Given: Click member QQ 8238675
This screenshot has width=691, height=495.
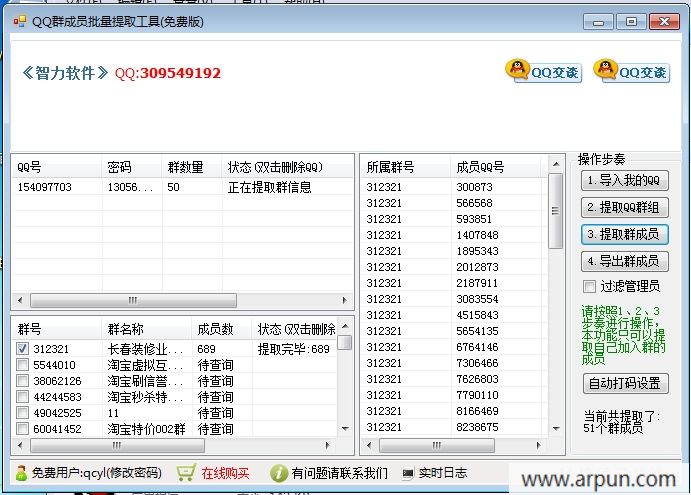Looking at the screenshot, I should pos(477,427).
